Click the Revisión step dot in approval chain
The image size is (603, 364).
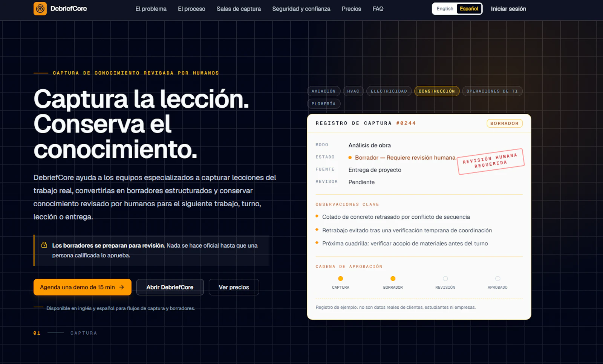pos(445,279)
